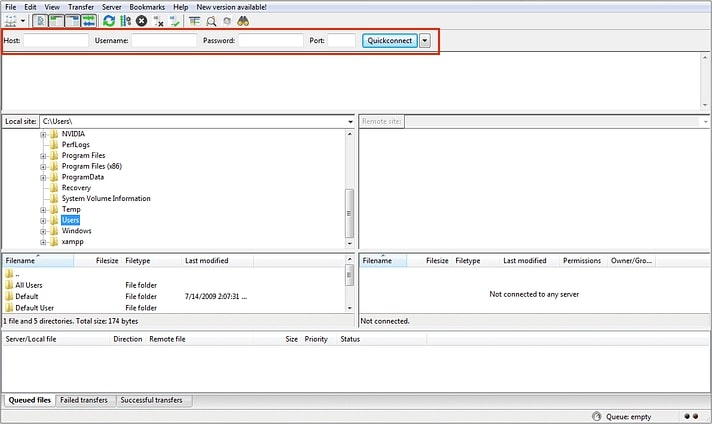Expand the Temp folder node
The width and height of the screenshot is (712, 424).
pos(43,210)
